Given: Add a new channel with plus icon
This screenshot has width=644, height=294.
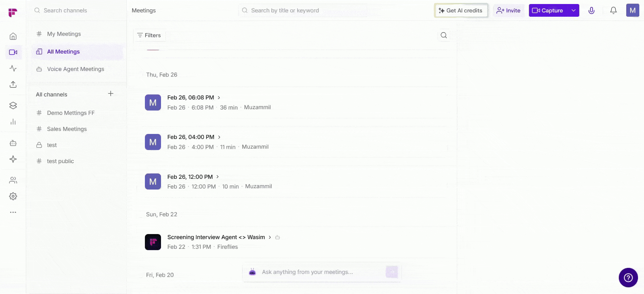Looking at the screenshot, I should [111, 93].
